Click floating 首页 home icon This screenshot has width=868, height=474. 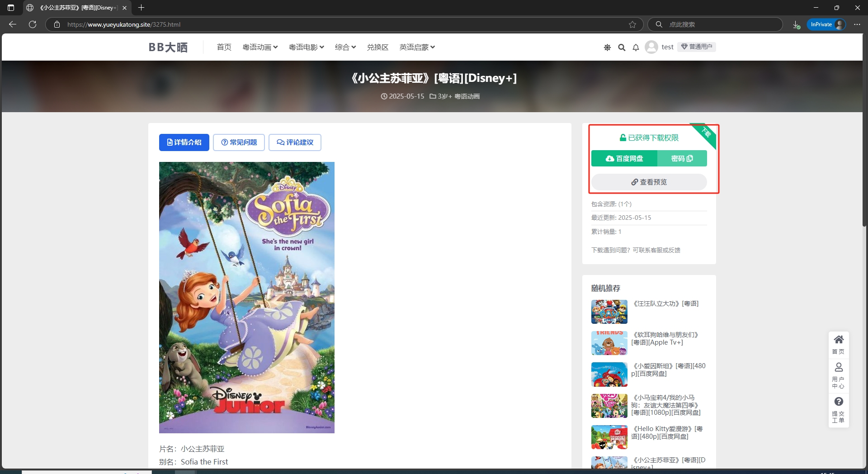(x=839, y=345)
